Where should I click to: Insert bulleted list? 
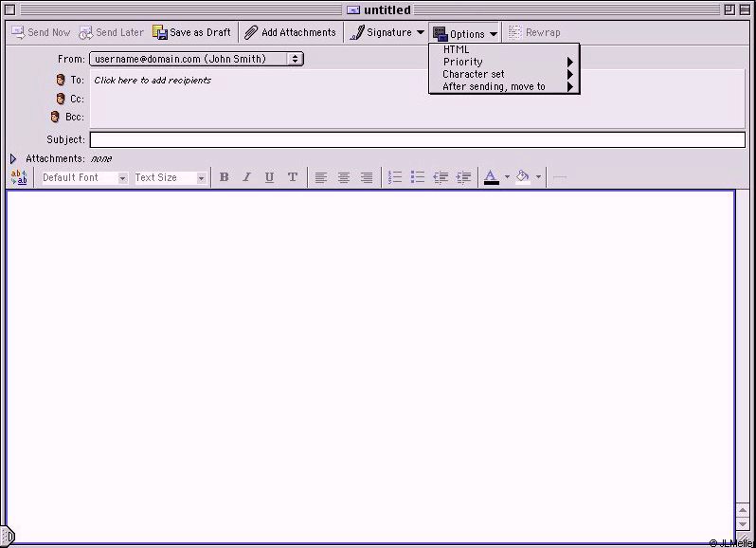[418, 177]
